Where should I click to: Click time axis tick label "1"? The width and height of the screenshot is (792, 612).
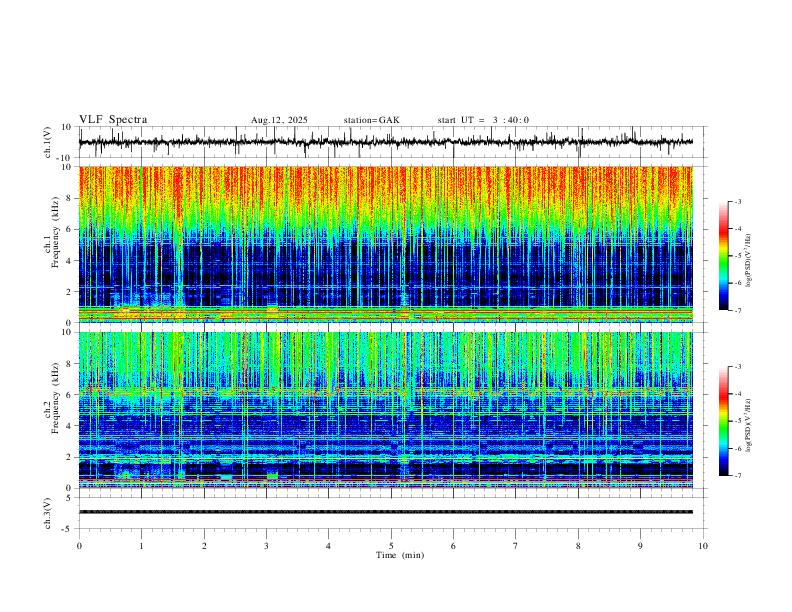pyautogui.click(x=141, y=546)
